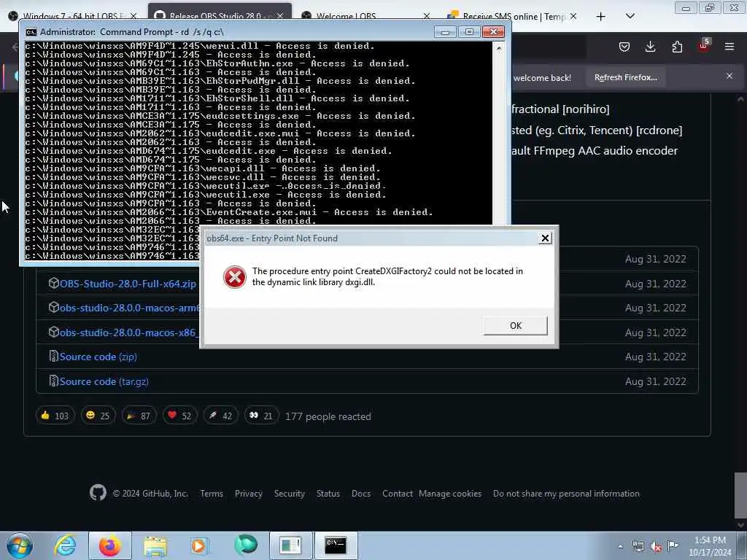Click the muted volume tray icon

point(656,547)
